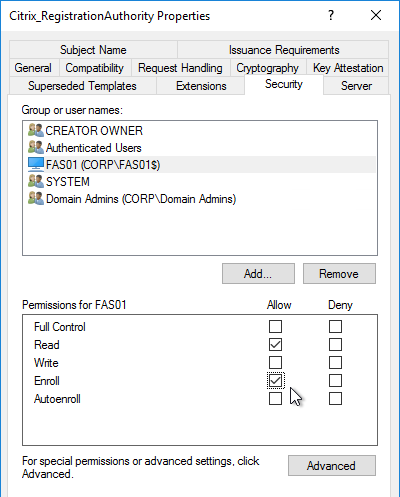This screenshot has height=497, width=400.
Task: Close the Properties dialog window
Action: (376, 15)
